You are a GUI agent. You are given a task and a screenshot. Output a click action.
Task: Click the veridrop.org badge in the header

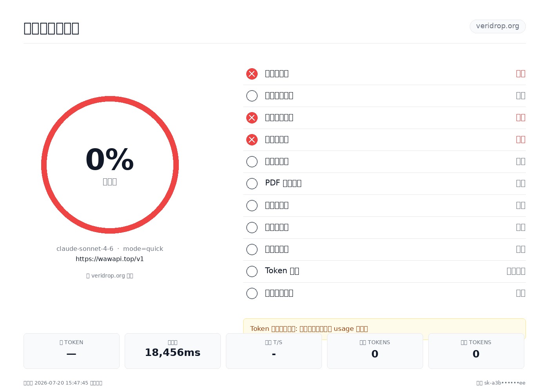click(x=498, y=26)
